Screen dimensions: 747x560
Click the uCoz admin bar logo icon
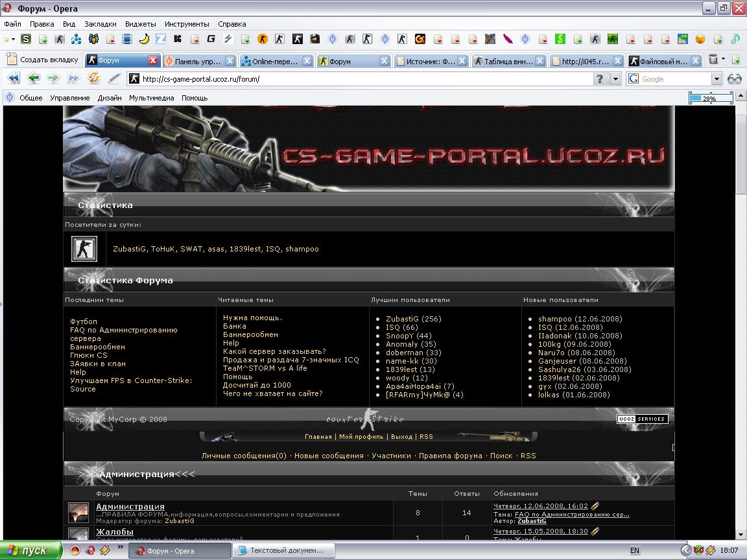(10, 98)
